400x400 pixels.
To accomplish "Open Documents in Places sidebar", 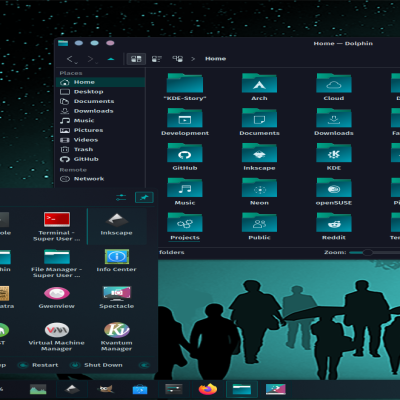I will (x=101, y=101).
